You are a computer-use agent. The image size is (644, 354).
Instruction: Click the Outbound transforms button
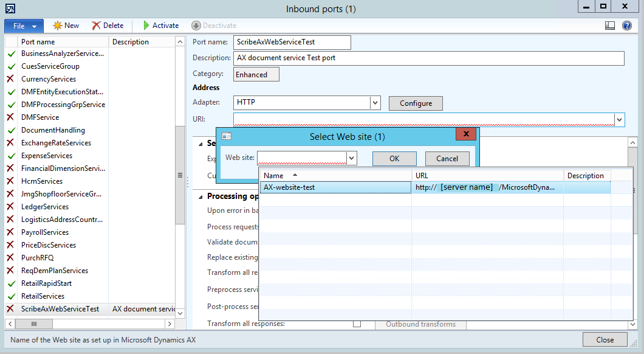coord(420,324)
